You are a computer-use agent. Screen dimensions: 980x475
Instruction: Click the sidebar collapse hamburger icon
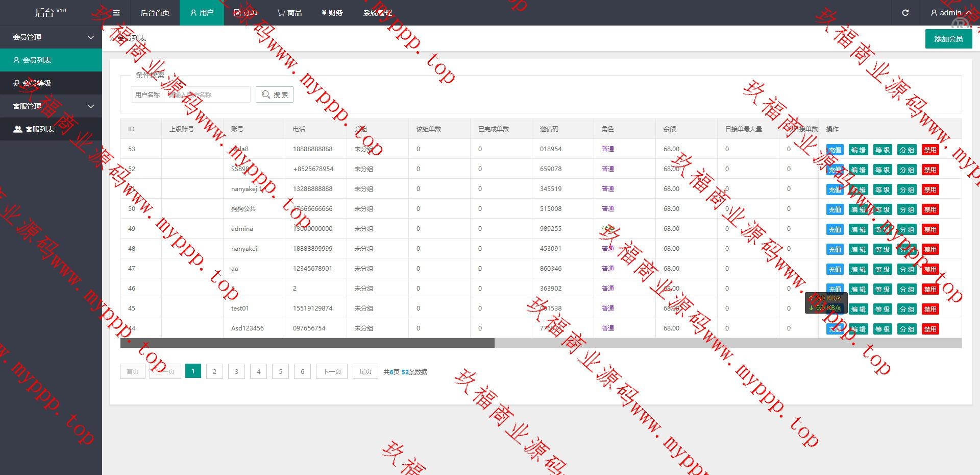click(116, 13)
